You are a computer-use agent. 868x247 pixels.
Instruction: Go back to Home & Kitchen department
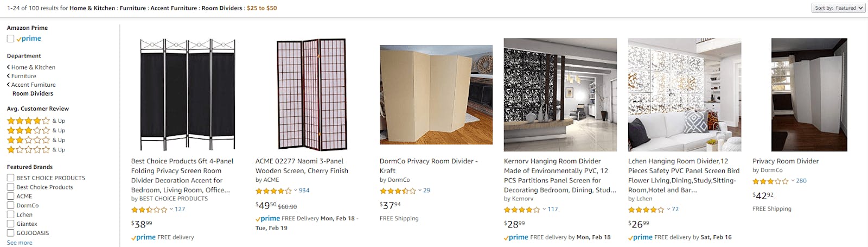[x=31, y=67]
